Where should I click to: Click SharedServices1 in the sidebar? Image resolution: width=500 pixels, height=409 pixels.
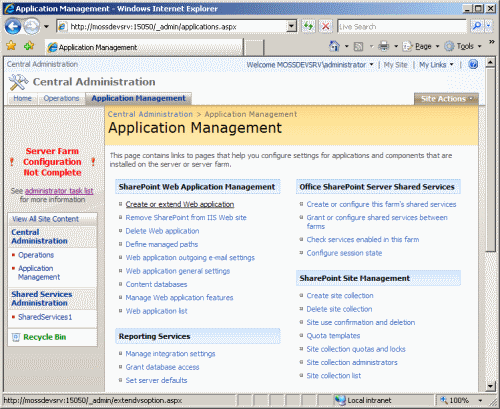pyautogui.click(x=45, y=317)
